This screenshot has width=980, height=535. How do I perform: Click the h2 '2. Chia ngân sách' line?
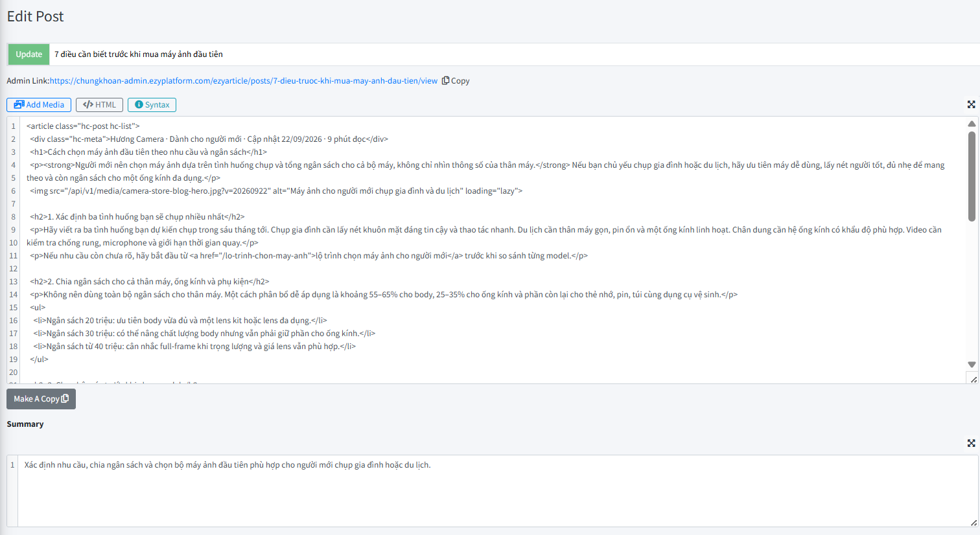pos(150,282)
